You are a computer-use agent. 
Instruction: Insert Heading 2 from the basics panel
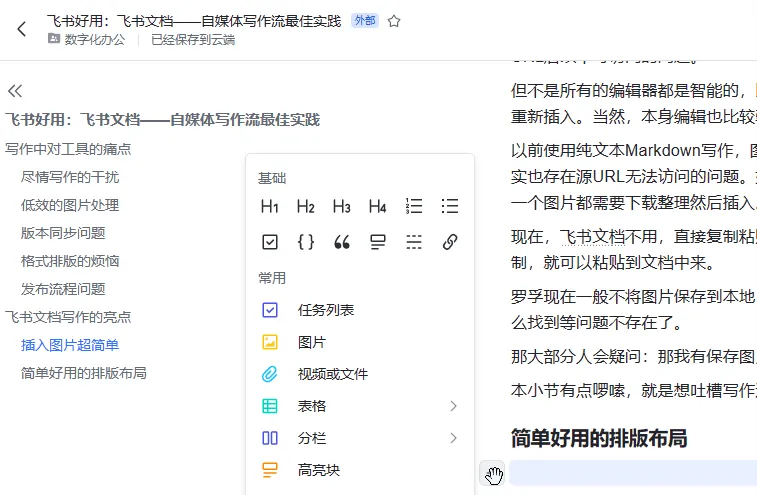pyautogui.click(x=306, y=206)
